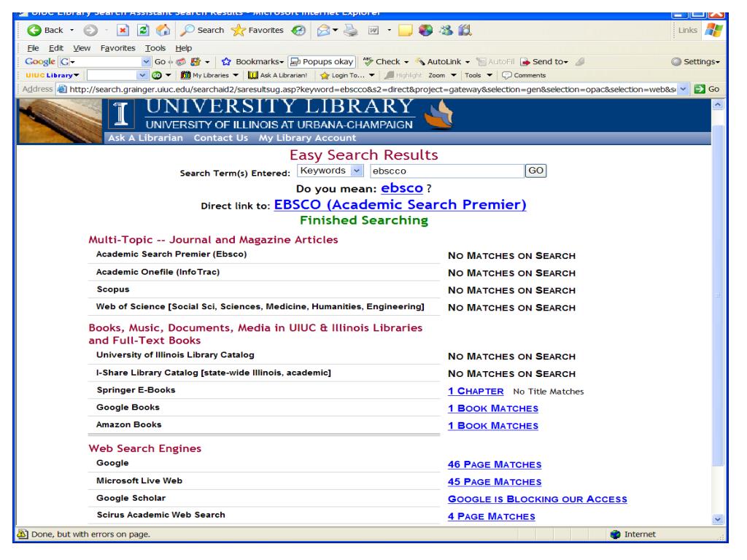The height and width of the screenshot is (560, 747).
Task: Open the Back button history dropdown arrow
Action: coord(72,31)
